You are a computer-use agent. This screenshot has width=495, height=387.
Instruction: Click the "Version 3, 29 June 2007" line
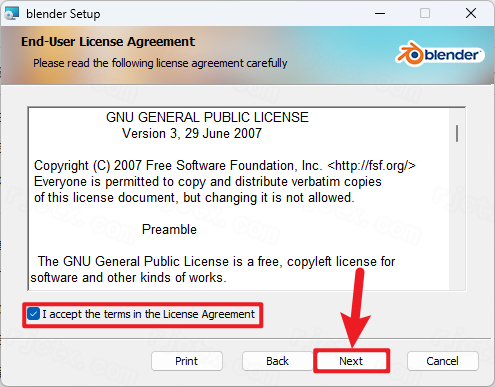pyautogui.click(x=192, y=134)
